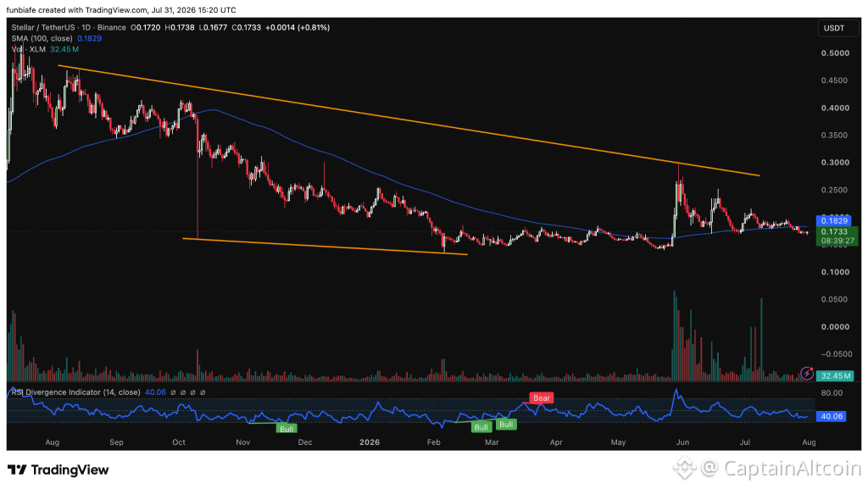Click the 2026 date axis label

click(370, 442)
